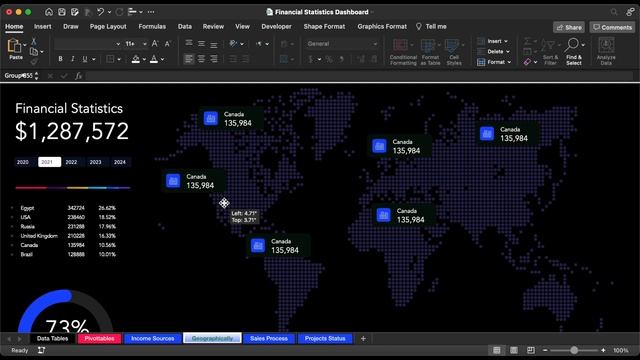Open the Undo history dropdown arrow
Viewport: 640px width, 360px height.
click(109, 12)
